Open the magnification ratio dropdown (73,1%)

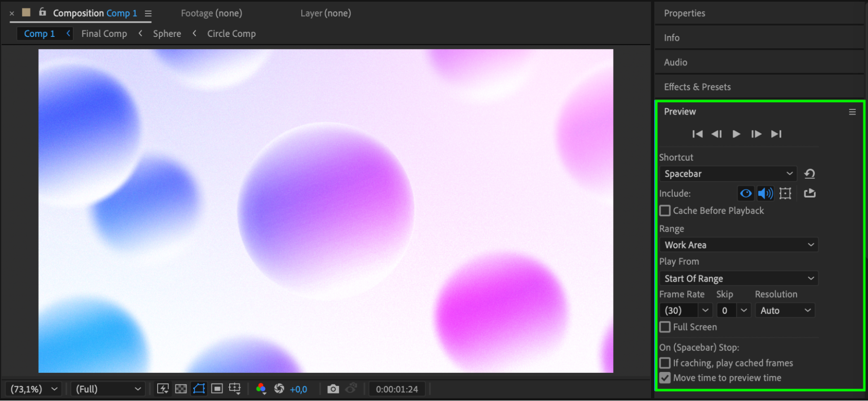34,389
